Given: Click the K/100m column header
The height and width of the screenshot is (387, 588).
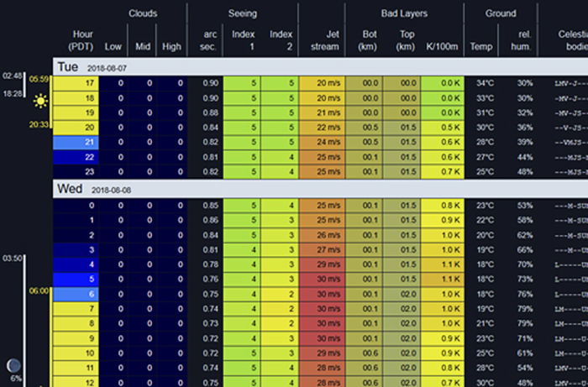Looking at the screenshot, I should click(x=442, y=47).
